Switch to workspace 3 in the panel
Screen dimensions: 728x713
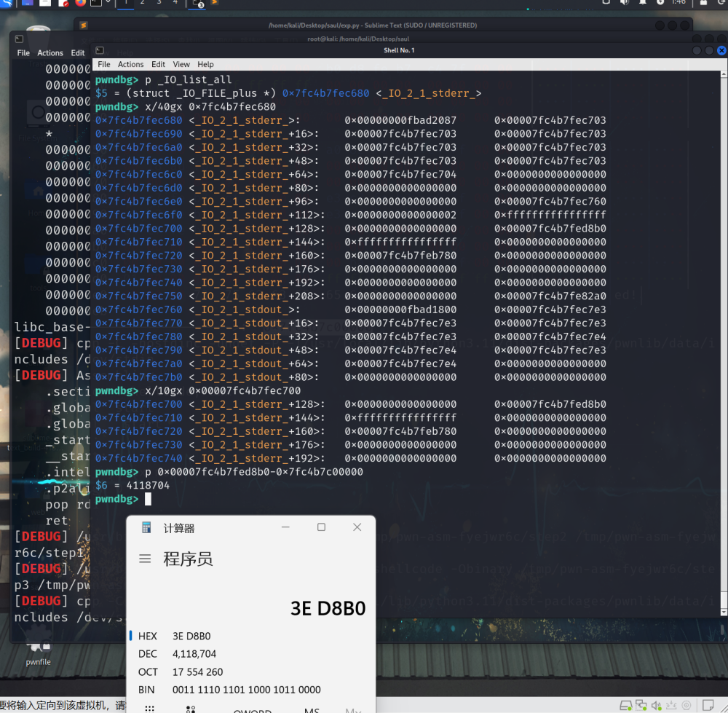159,2
